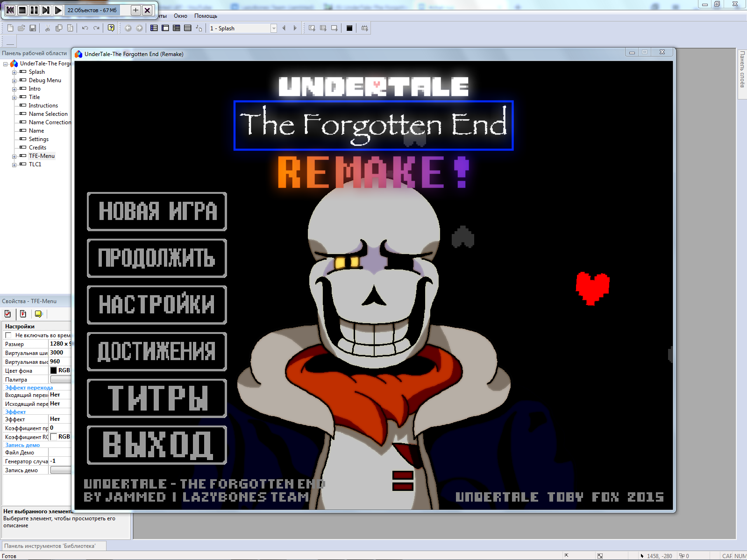Copy the selection via toolbar
This screenshot has height=560, width=747.
(x=59, y=28)
